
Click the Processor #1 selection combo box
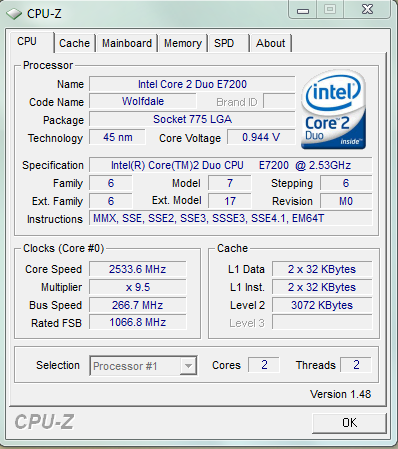[143, 366]
